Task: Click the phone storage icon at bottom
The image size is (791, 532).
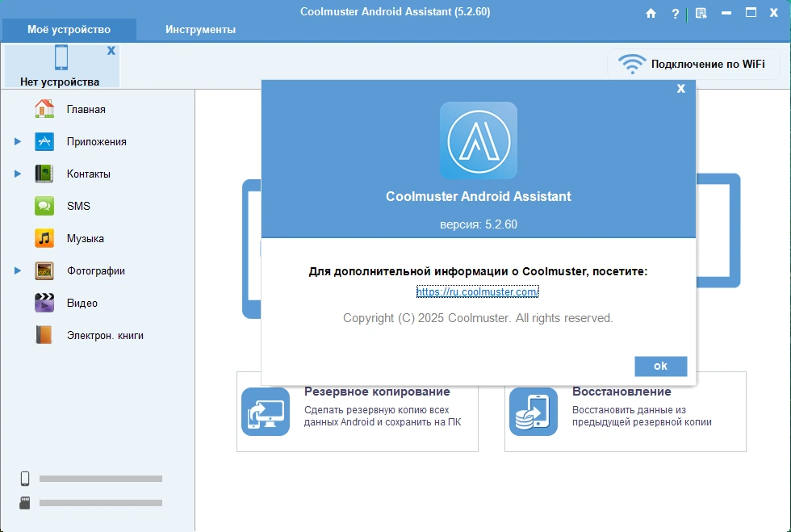Action: (25, 479)
